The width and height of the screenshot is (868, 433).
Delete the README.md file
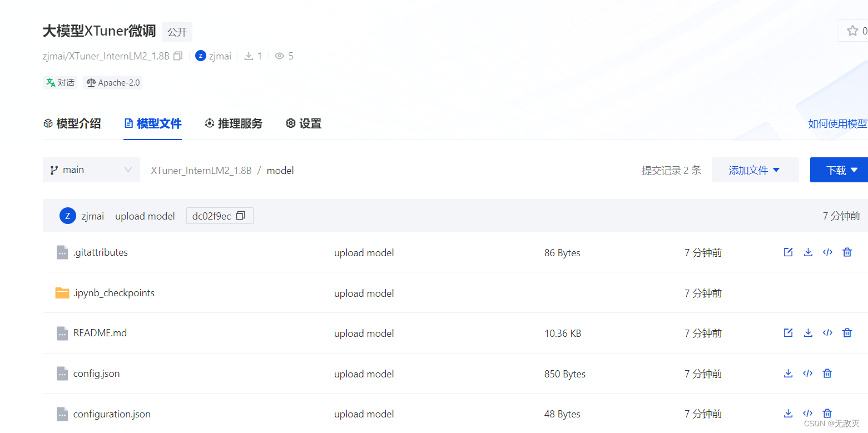coord(847,333)
